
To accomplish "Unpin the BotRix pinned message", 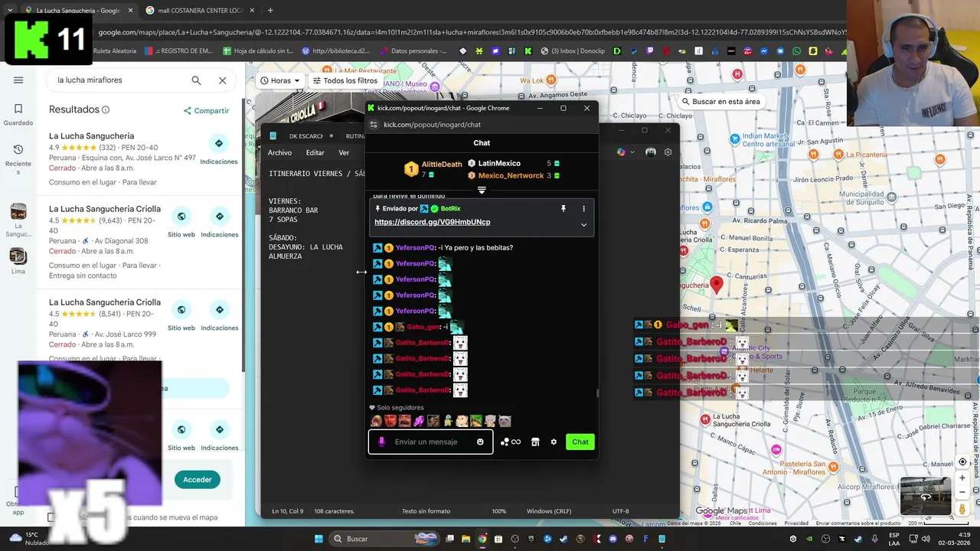I will point(563,208).
